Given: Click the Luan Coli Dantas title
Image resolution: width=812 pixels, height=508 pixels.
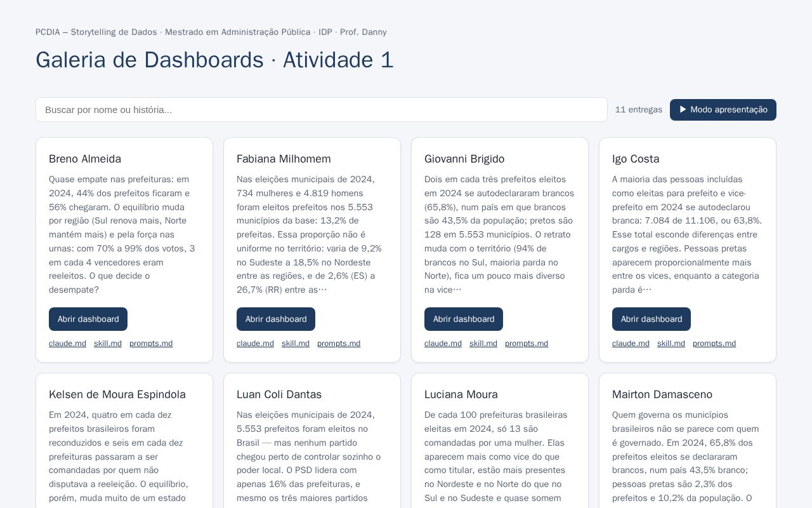Looking at the screenshot, I should point(279,394).
